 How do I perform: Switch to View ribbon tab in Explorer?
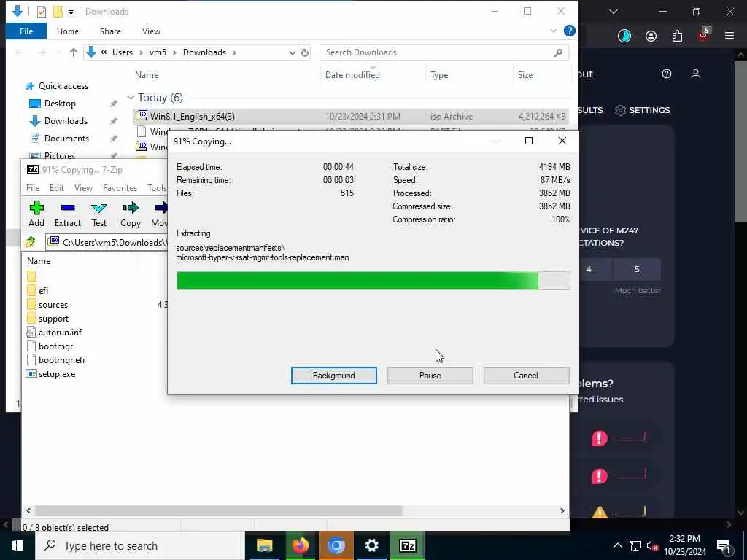pos(151,31)
